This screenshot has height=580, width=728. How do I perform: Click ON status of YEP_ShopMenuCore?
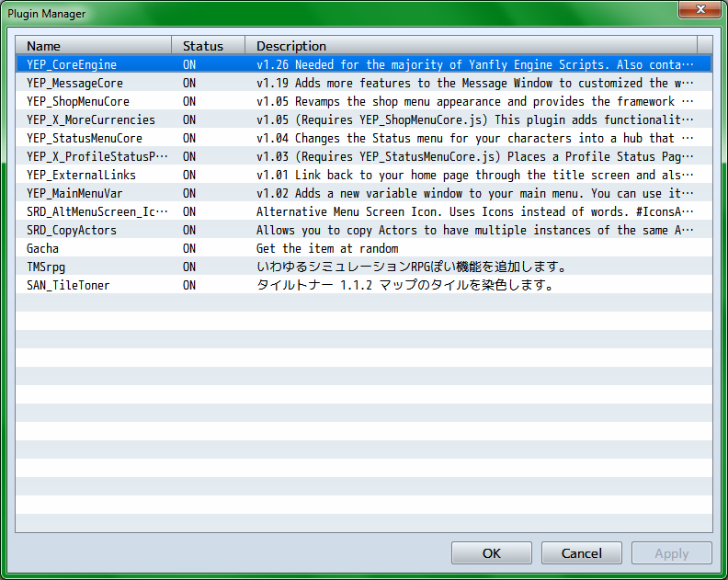tap(189, 101)
